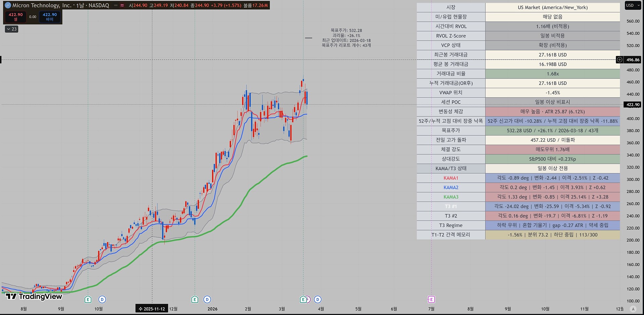This screenshot has height=315, width=644.
Task: Click the 볼륨 17.26M volume readout
Action: pos(256,5)
